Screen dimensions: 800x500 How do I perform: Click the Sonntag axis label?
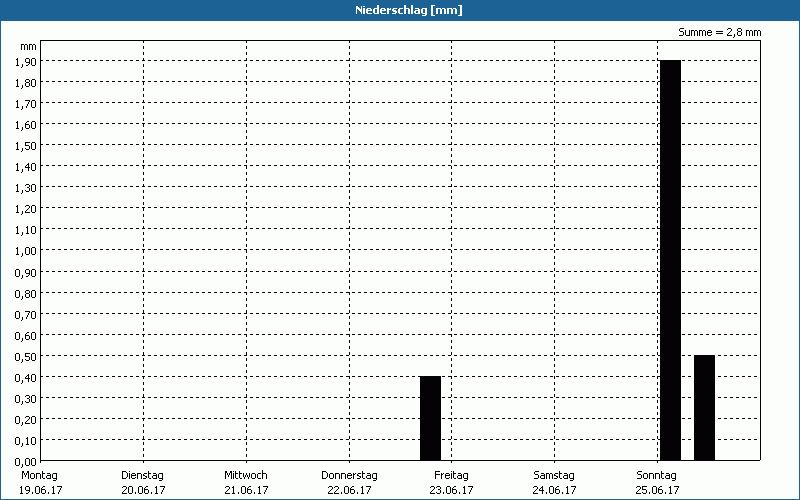pyautogui.click(x=656, y=475)
